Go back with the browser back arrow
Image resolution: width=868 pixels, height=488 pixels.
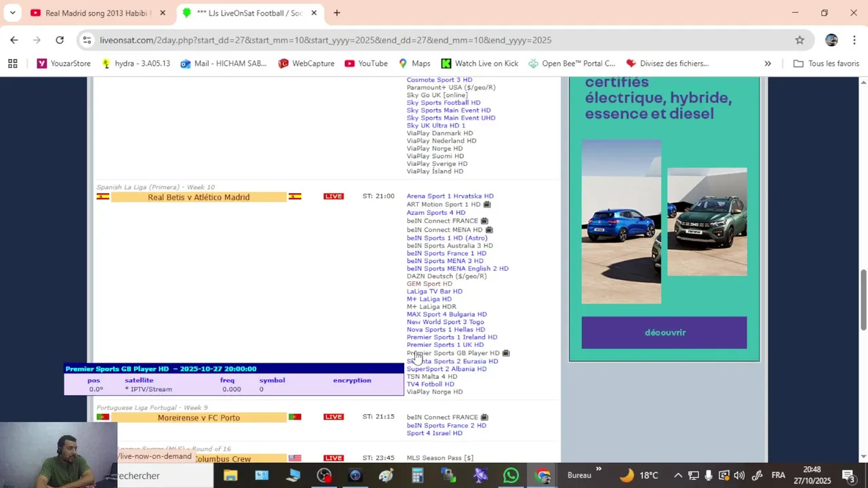(x=14, y=40)
